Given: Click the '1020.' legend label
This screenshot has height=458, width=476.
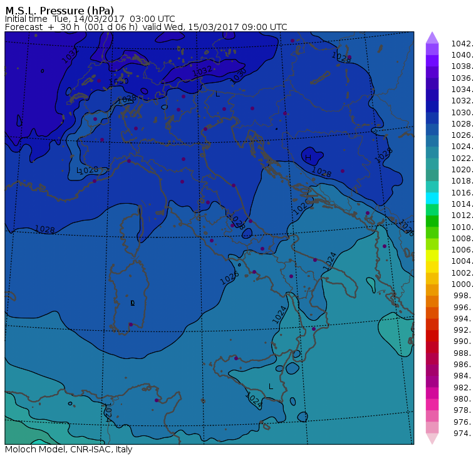Looking at the screenshot, I should tap(462, 170).
